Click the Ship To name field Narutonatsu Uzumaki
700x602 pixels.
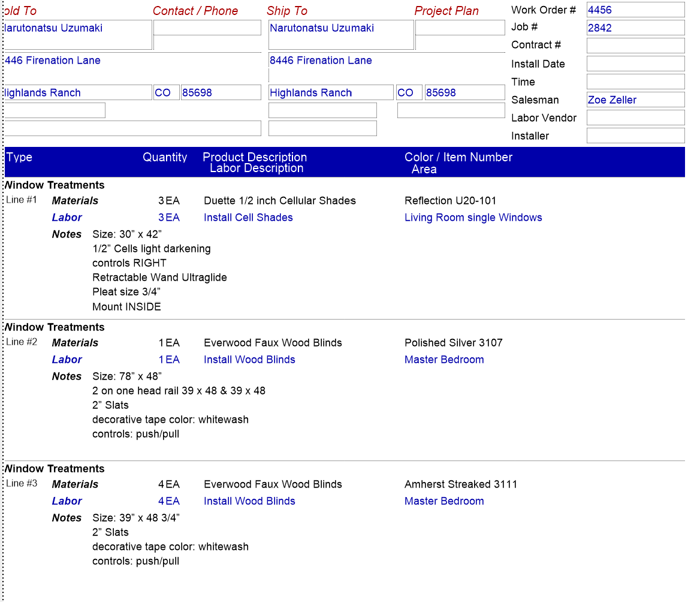coord(341,34)
